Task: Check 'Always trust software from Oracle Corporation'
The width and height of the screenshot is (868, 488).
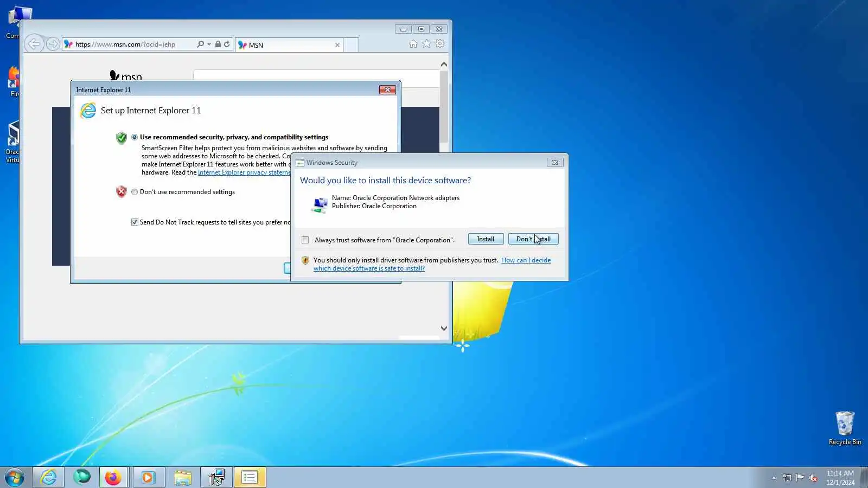Action: tap(305, 240)
